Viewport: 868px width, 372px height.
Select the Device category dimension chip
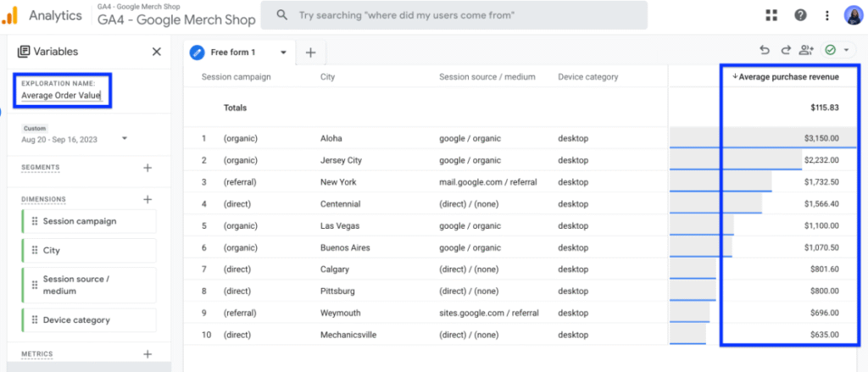click(89, 320)
